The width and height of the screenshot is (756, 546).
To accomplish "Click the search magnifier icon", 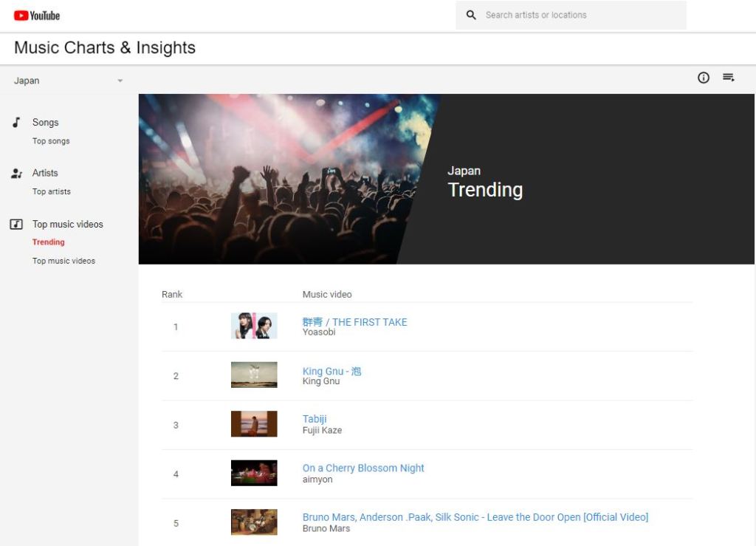I will [471, 15].
